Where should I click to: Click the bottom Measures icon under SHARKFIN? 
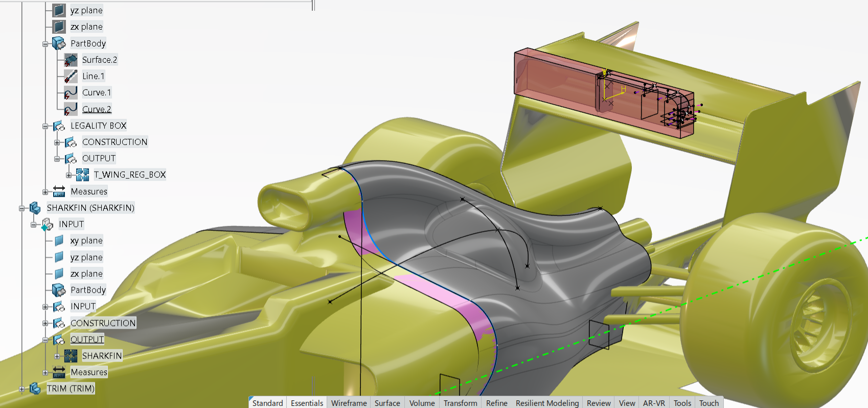(x=59, y=372)
